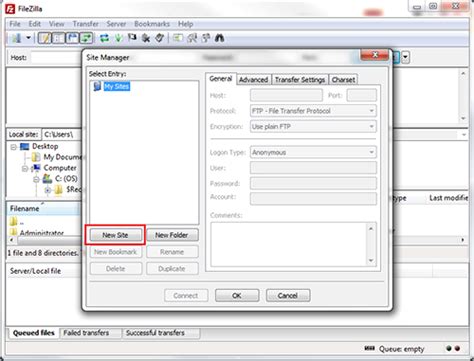474x361 pixels.
Task: Toggle local directory tree display icon
Action: tap(58, 38)
